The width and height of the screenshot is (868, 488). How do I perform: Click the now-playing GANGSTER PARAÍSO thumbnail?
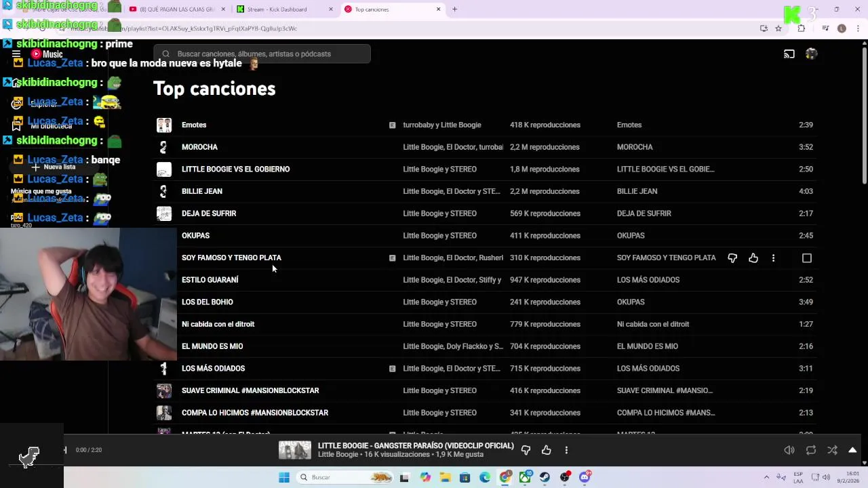pos(295,450)
